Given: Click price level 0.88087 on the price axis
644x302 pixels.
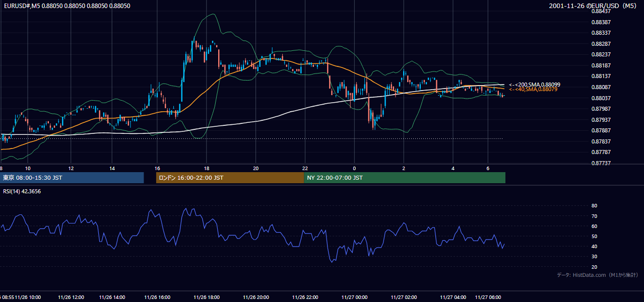Looking at the screenshot, I should tap(602, 87).
